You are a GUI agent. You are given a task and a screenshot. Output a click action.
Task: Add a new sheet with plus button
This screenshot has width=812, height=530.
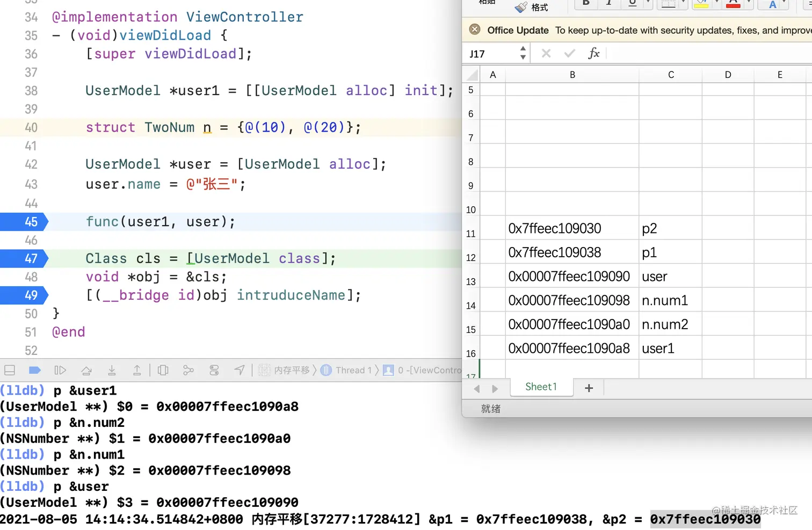coord(589,388)
